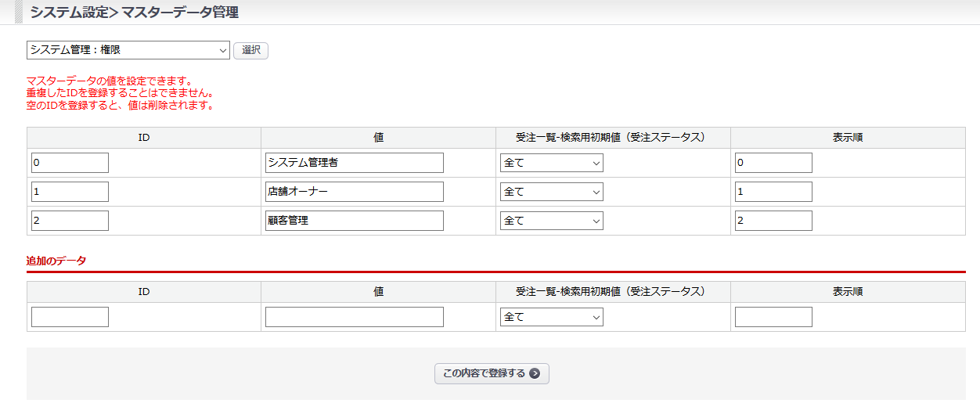
Task: Click empty 表示順 field in additional data
Action: pos(773,317)
